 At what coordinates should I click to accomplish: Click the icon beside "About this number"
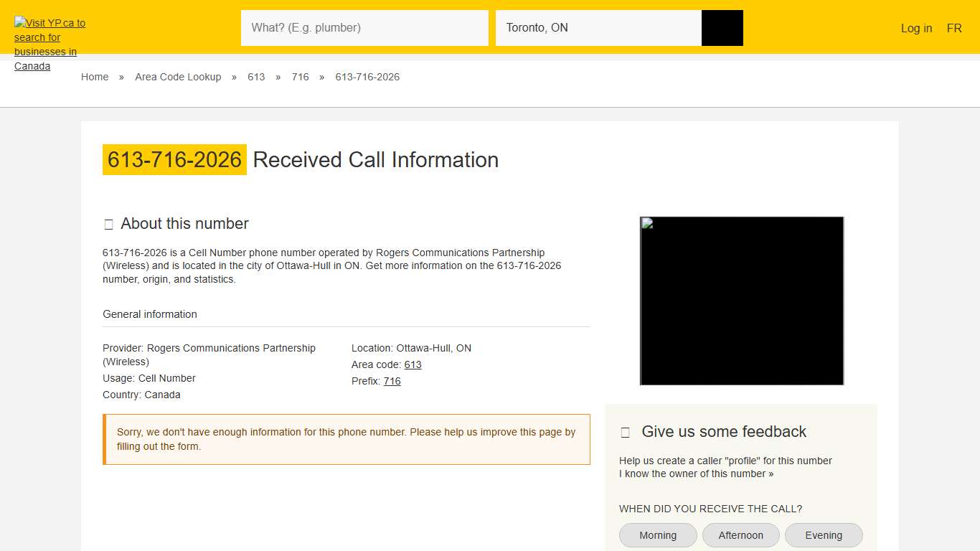[108, 224]
